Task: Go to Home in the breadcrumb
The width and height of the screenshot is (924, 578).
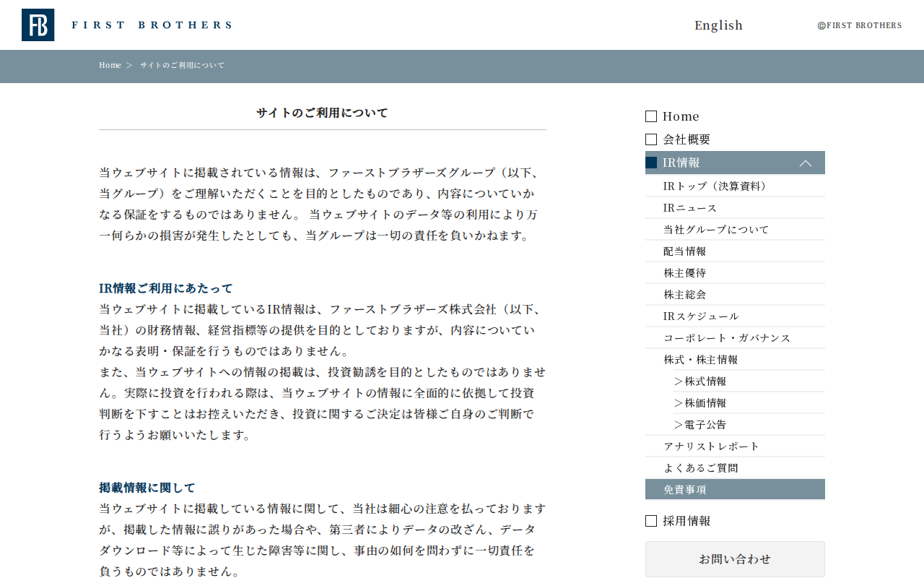Action: 110,65
